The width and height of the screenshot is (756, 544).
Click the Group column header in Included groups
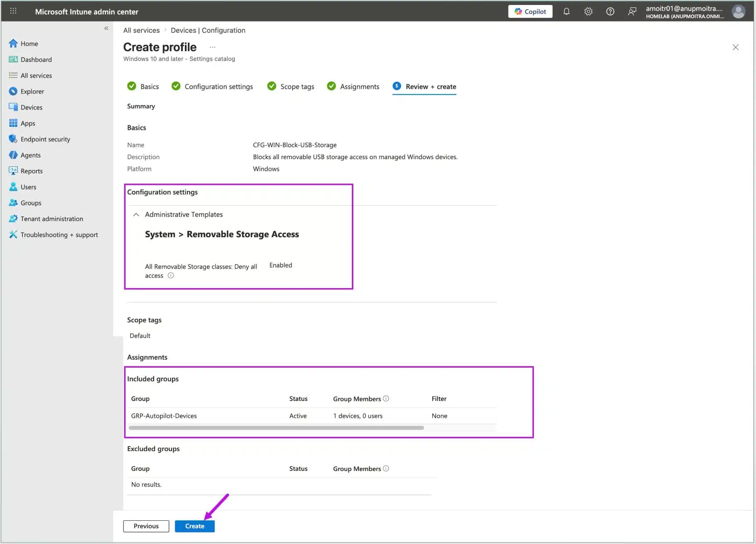140,398
